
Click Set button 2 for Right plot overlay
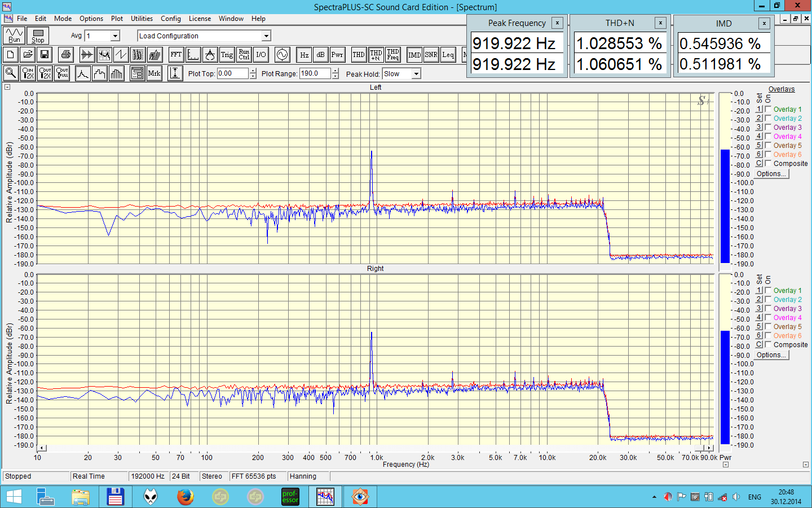(759, 300)
